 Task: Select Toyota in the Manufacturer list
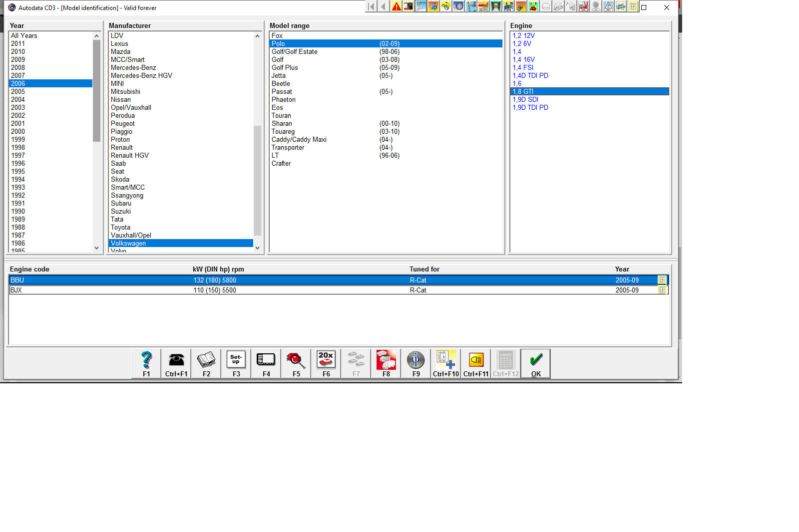pos(120,227)
